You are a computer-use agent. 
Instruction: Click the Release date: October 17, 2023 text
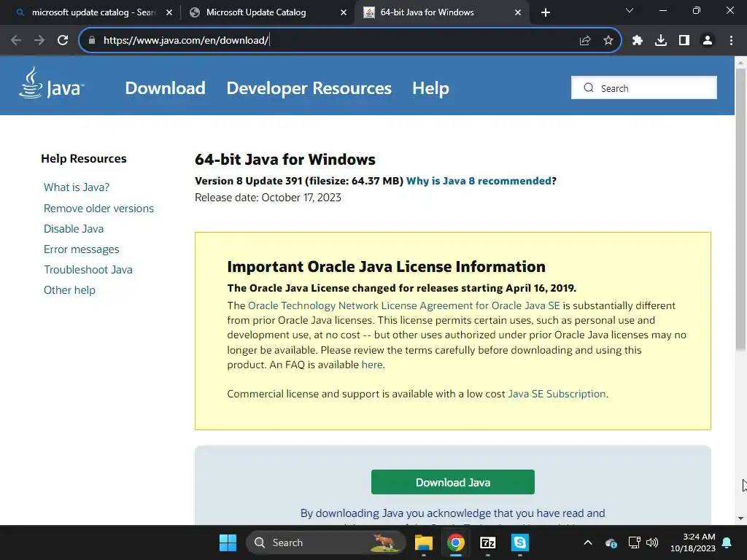pyautogui.click(x=268, y=198)
